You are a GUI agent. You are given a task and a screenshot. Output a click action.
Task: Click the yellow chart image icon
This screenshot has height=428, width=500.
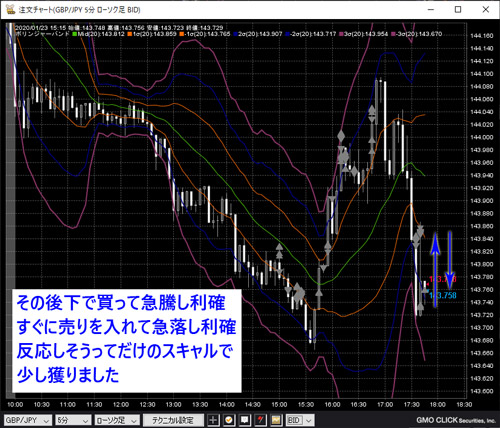pyautogui.click(x=276, y=420)
